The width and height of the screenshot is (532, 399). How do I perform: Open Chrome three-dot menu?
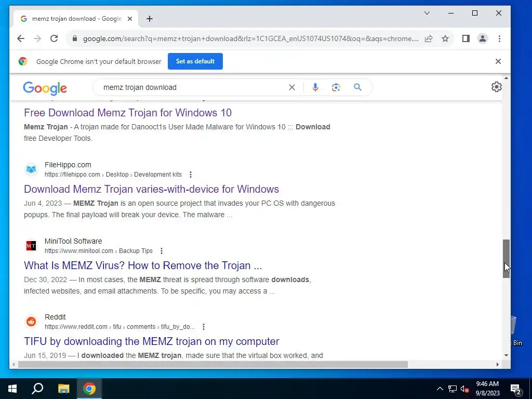tap(499, 38)
